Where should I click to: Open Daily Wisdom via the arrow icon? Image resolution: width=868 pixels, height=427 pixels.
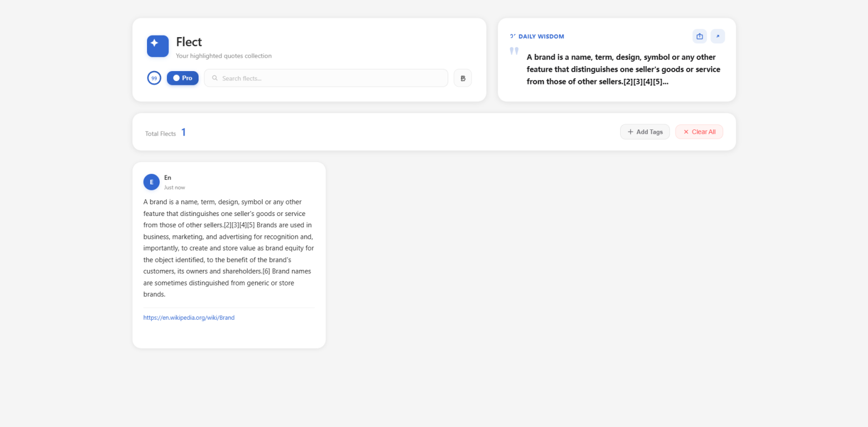pyautogui.click(x=717, y=36)
